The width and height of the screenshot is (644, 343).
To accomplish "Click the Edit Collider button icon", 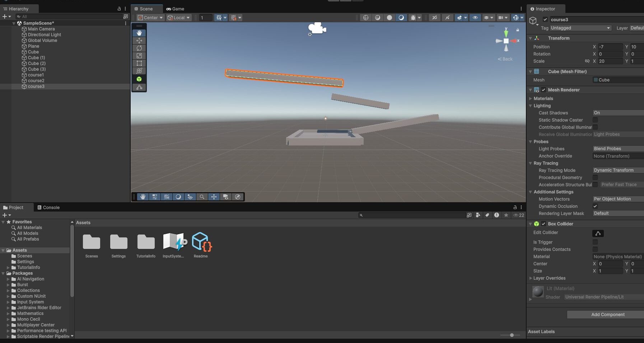I will point(598,233).
